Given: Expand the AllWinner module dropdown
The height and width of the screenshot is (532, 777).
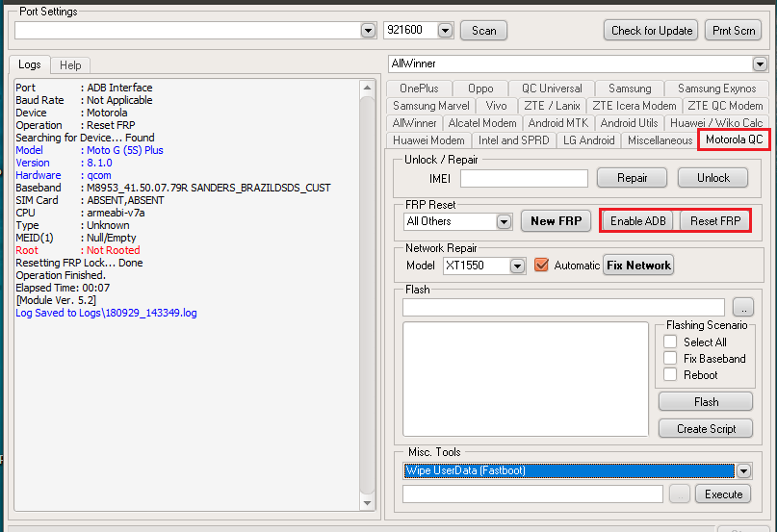Looking at the screenshot, I should coord(759,63).
